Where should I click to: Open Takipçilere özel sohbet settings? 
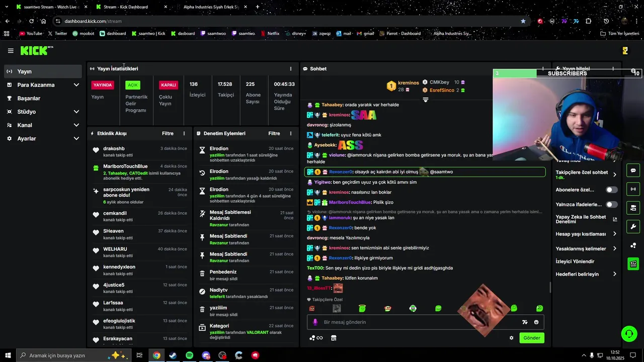[586, 174]
